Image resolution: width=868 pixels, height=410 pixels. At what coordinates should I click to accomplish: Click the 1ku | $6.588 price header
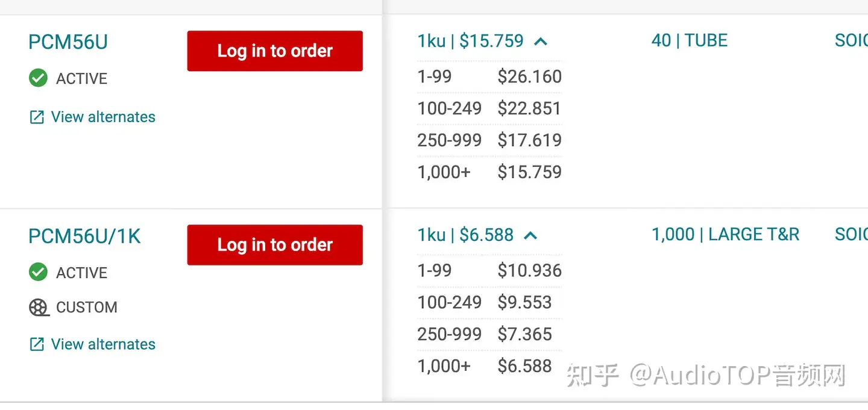tap(465, 235)
